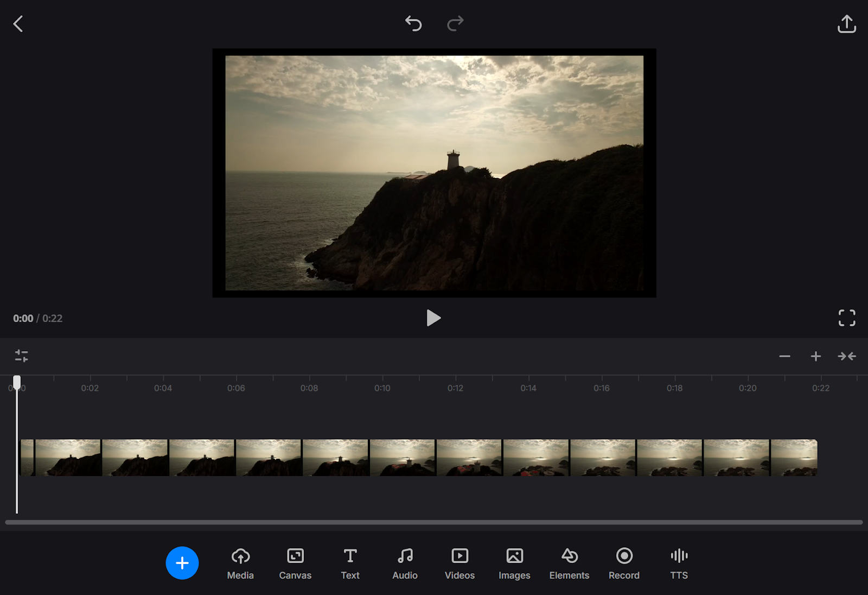Open TTS text-to-speech tool
This screenshot has width=868, height=595.
tap(679, 563)
